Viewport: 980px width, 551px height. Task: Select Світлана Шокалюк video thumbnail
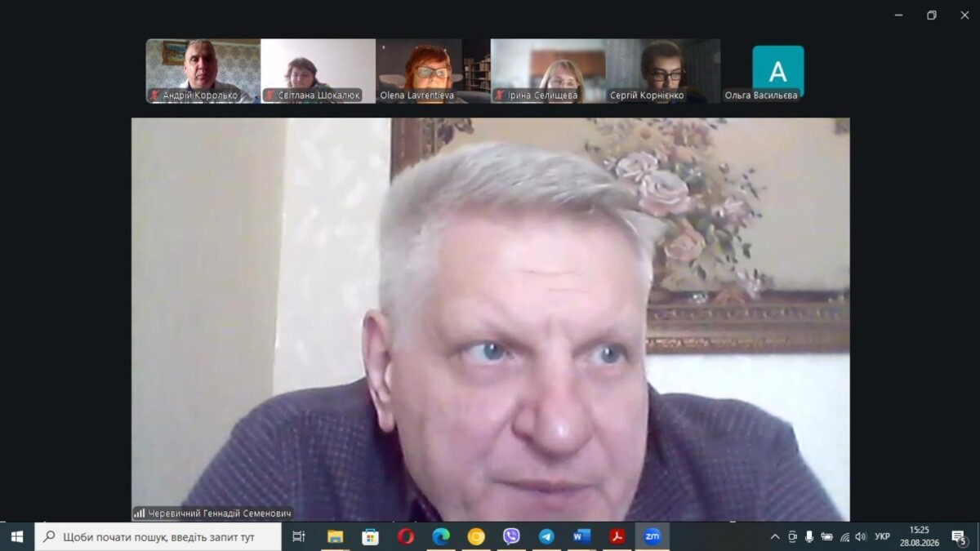click(318, 71)
